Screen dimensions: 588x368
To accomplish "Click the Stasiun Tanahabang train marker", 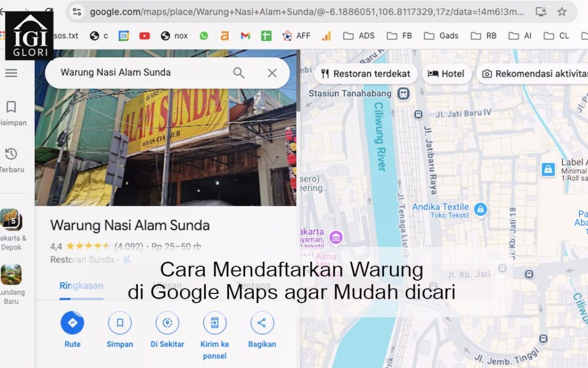I will click(403, 93).
